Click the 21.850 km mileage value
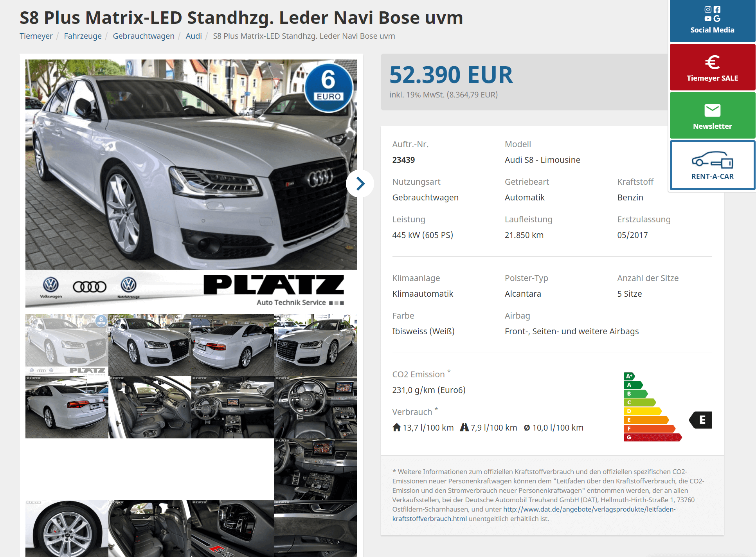Viewport: 756px width, 557px height. point(524,235)
